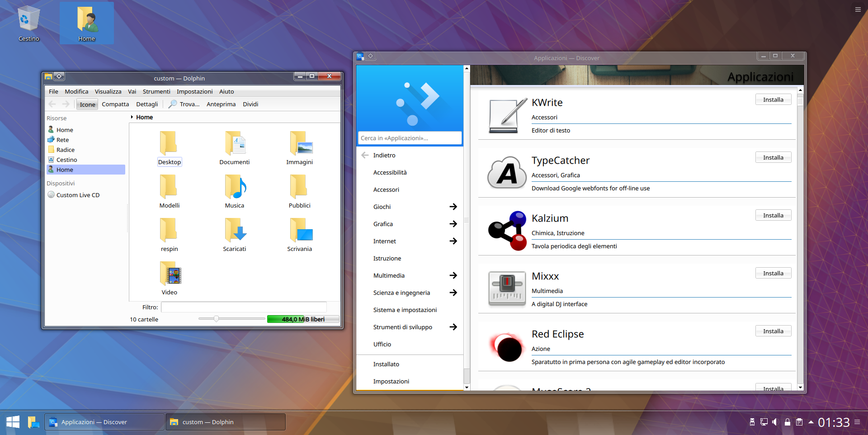Click the TypeCatcher app icon
Image resolution: width=868 pixels, height=435 pixels.
[x=507, y=174]
